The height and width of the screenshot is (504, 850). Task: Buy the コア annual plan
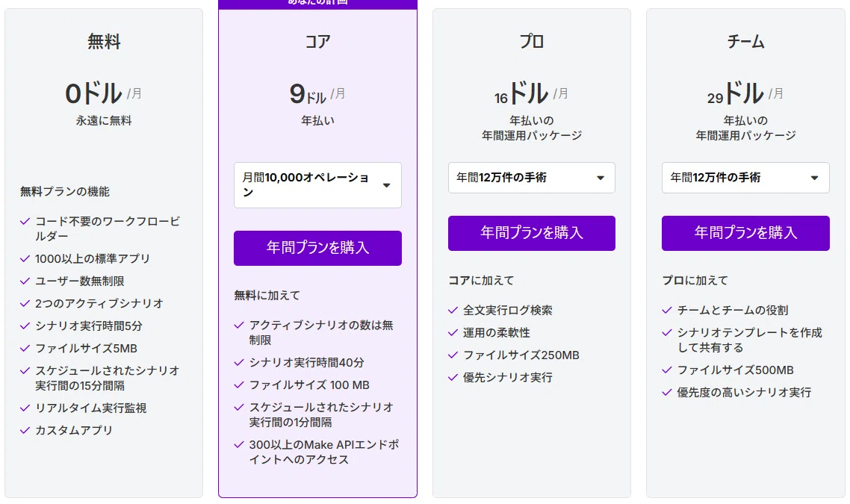pos(317,248)
